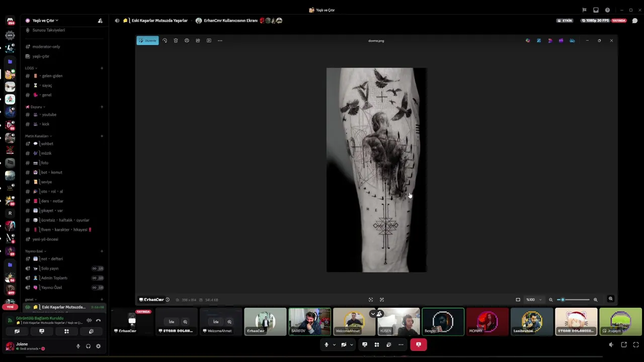The image size is (644, 362).
Task: Start an activity from the voice panel
Action: pos(66,331)
